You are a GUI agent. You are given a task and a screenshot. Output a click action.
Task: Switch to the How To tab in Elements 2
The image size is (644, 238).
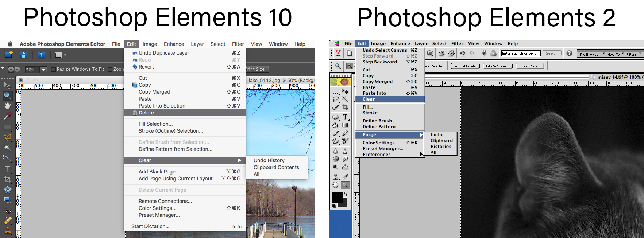pos(613,54)
